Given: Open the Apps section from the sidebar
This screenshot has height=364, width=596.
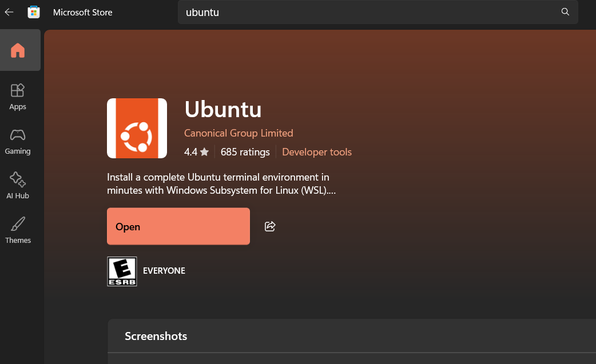Looking at the screenshot, I should tap(17, 95).
